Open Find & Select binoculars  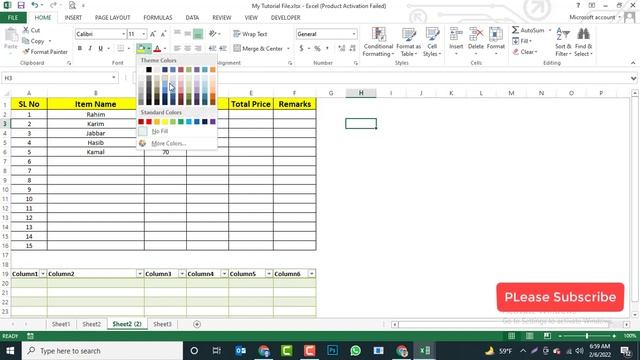[x=583, y=42]
